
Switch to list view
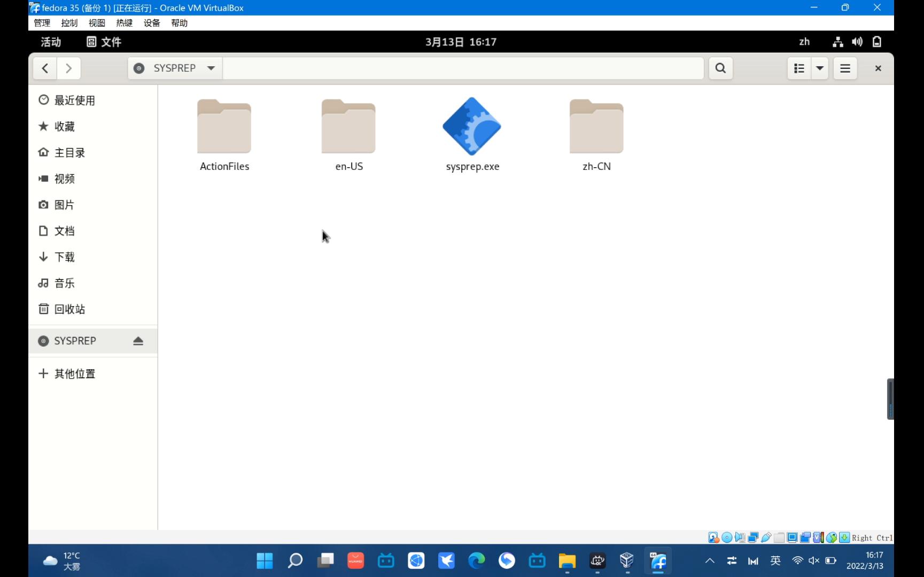point(799,68)
